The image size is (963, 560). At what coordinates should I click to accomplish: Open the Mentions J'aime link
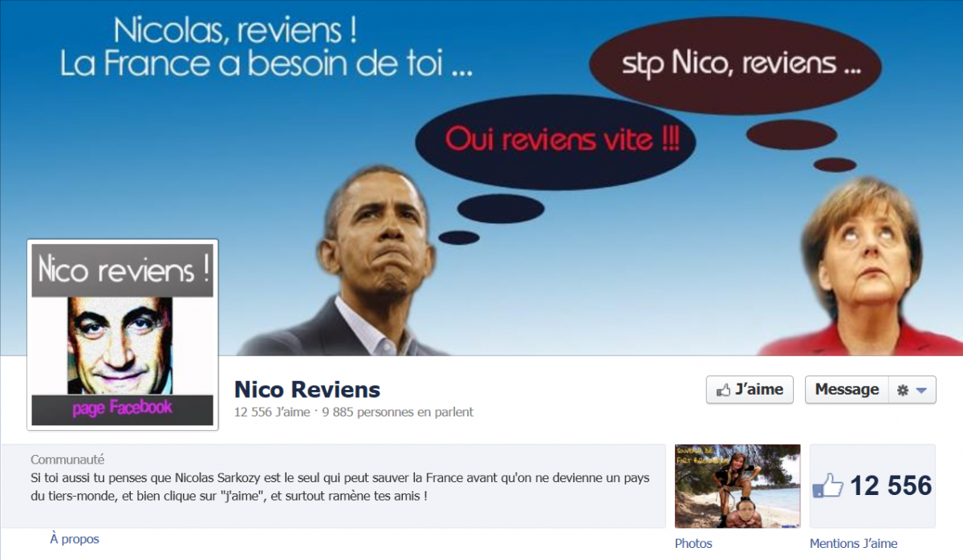(x=854, y=543)
